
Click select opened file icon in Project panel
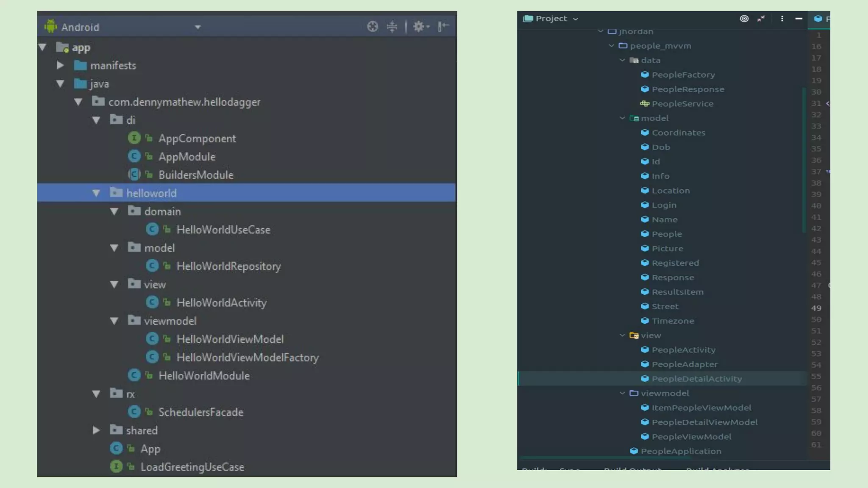click(x=744, y=19)
